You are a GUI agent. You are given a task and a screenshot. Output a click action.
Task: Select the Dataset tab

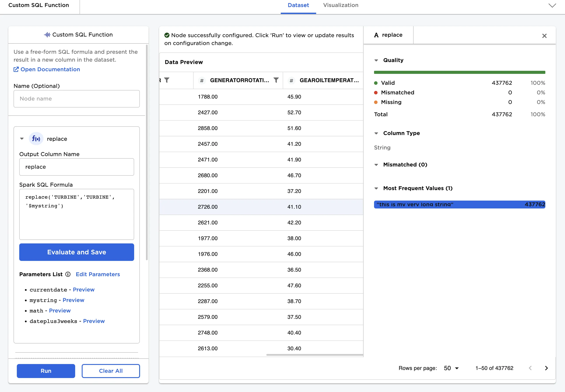point(298,5)
